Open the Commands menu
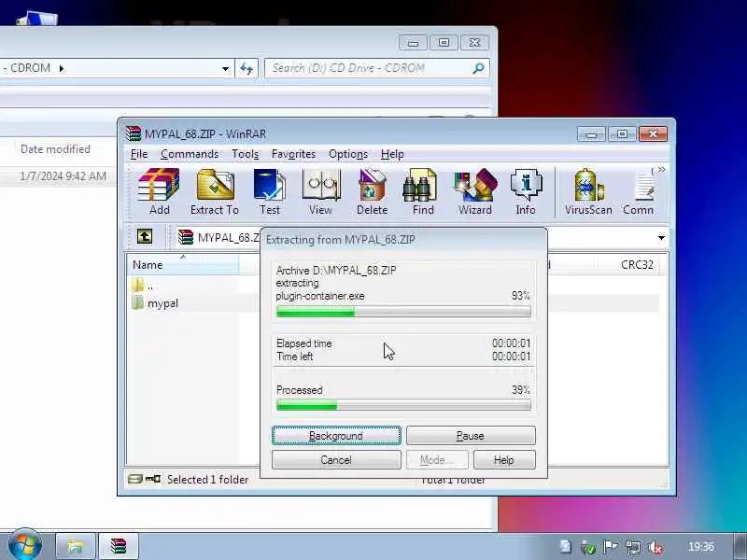 (190, 154)
